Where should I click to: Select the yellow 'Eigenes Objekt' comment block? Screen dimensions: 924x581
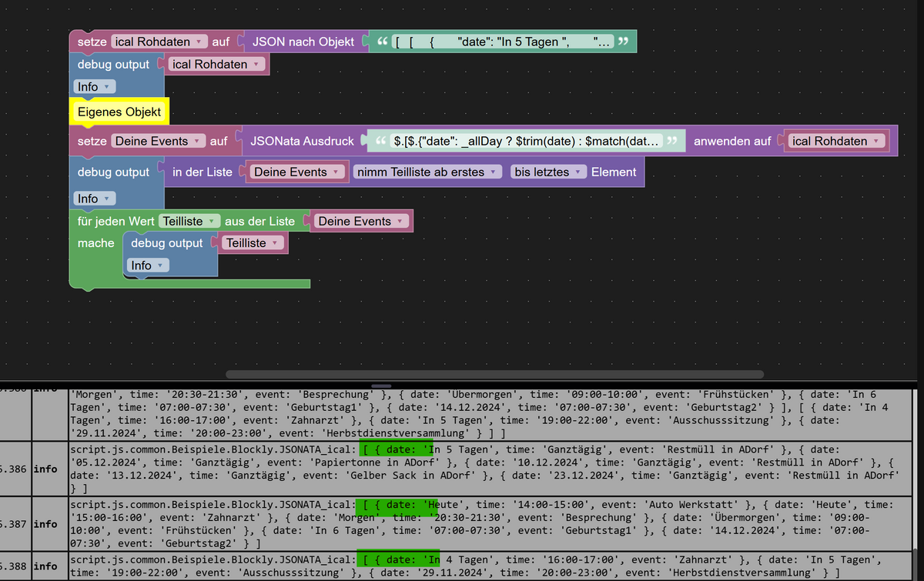[119, 112]
